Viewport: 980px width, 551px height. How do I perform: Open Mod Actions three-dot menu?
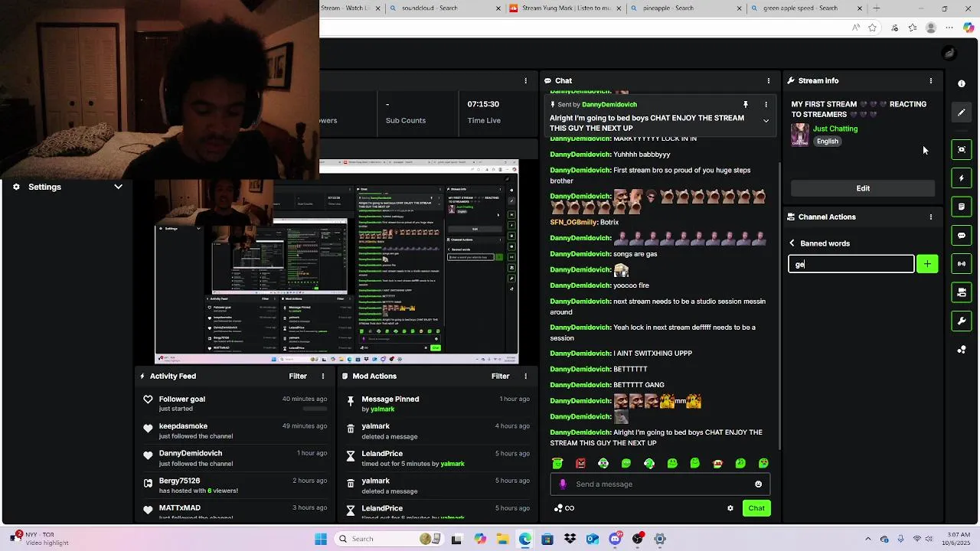(525, 376)
